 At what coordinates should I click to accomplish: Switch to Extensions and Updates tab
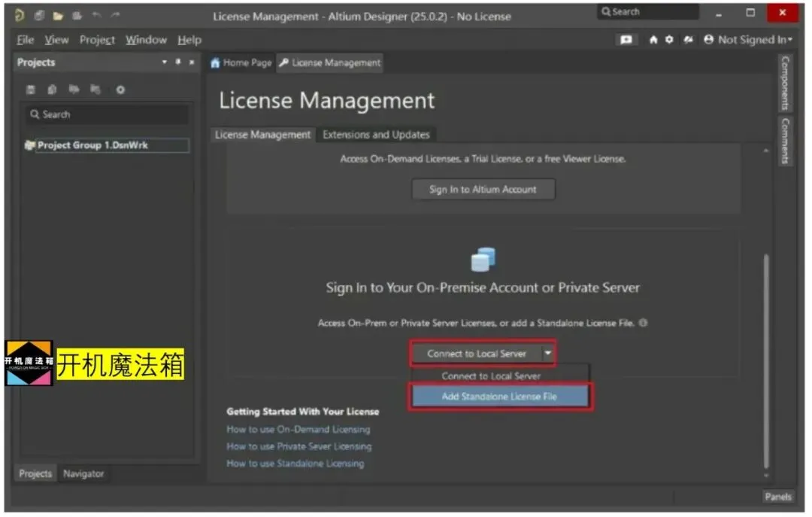click(376, 135)
